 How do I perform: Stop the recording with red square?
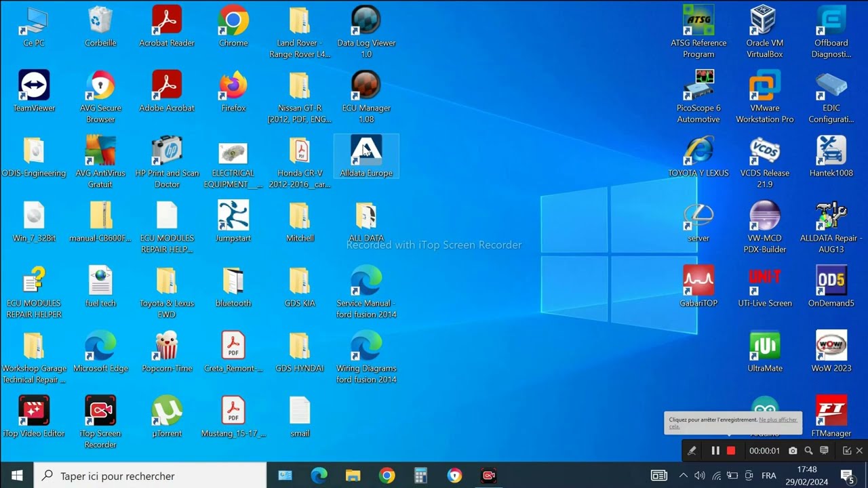[x=731, y=451]
